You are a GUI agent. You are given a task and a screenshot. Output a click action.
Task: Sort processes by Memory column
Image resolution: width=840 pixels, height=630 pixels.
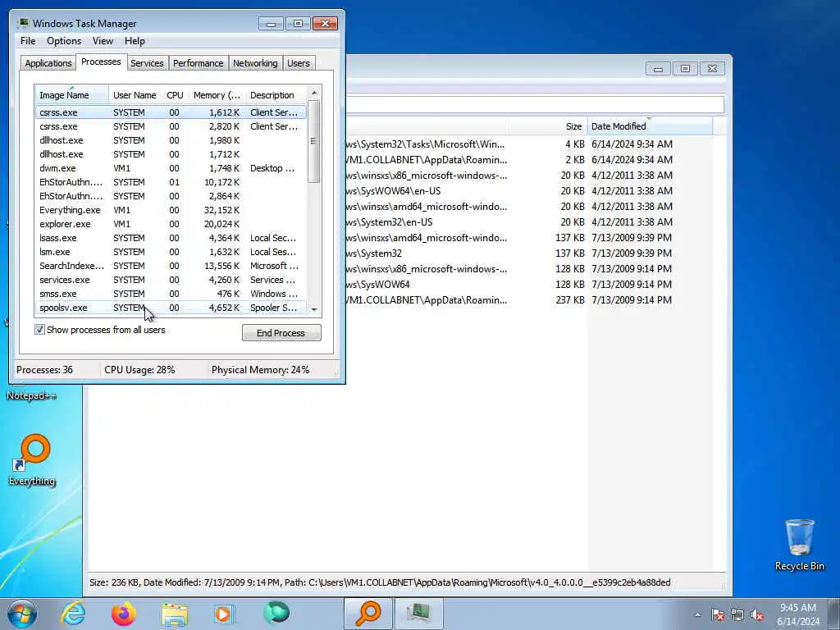point(217,95)
